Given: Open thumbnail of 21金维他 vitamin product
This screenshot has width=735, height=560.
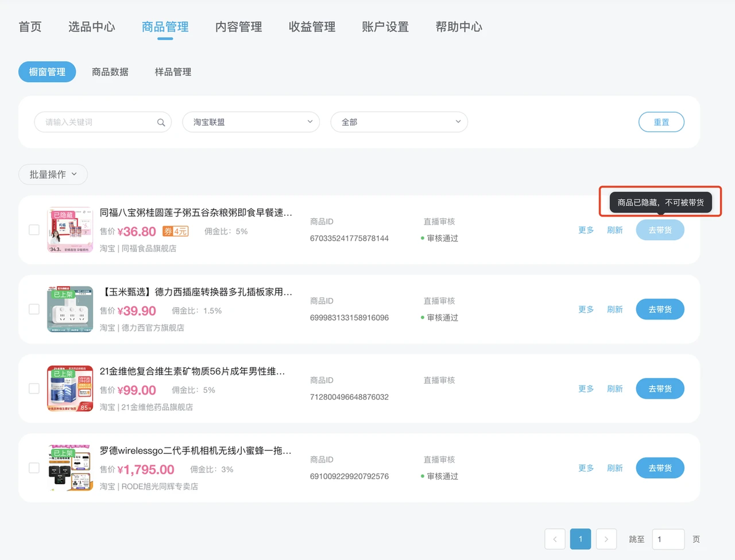Looking at the screenshot, I should point(70,389).
